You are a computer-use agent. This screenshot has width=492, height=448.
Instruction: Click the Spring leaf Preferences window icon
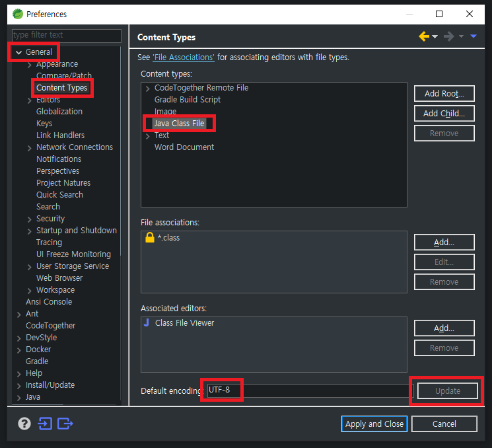point(18,14)
